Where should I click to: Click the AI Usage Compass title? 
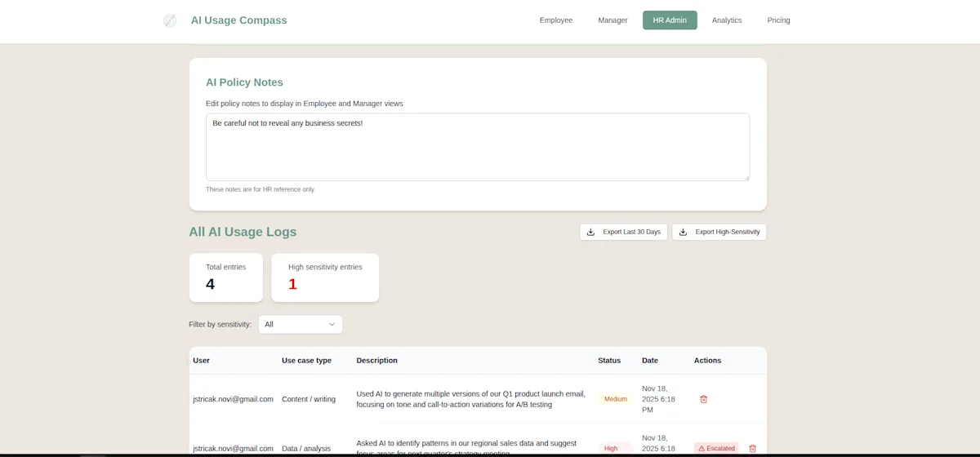tap(239, 20)
